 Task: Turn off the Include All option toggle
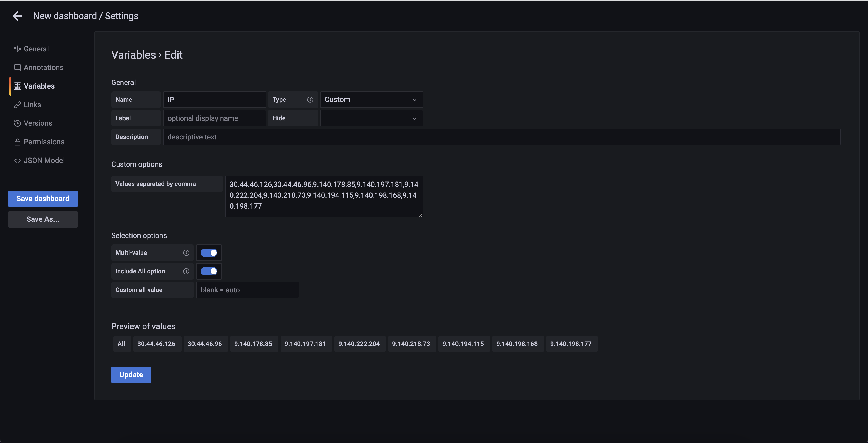(x=209, y=271)
